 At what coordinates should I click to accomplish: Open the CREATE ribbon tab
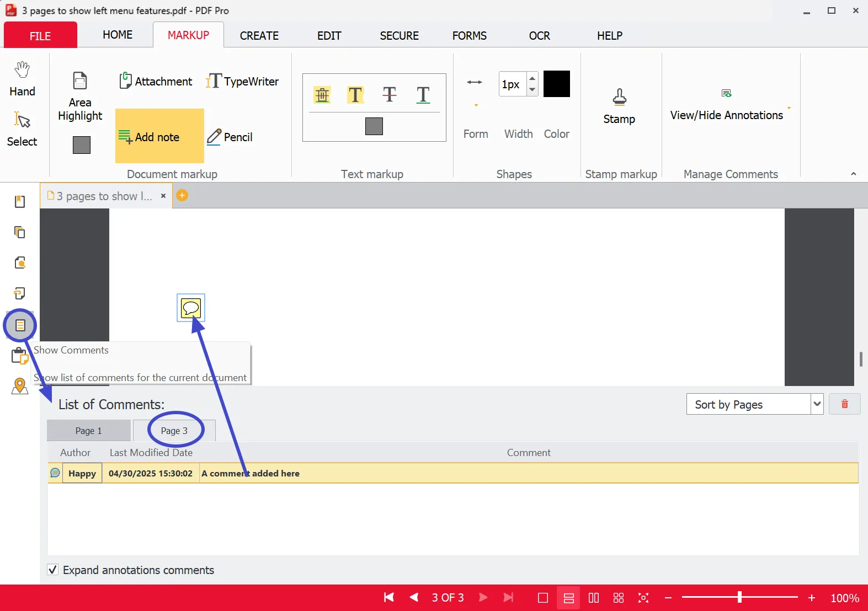(259, 35)
